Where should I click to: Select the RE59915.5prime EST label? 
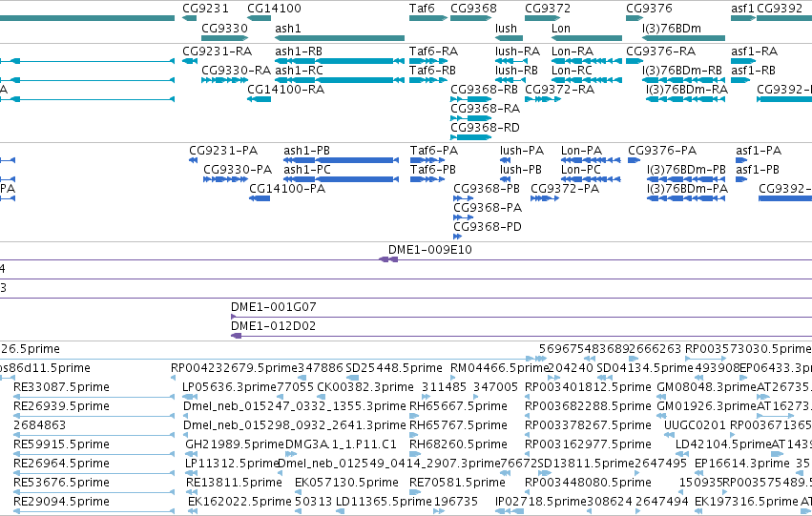click(x=61, y=444)
